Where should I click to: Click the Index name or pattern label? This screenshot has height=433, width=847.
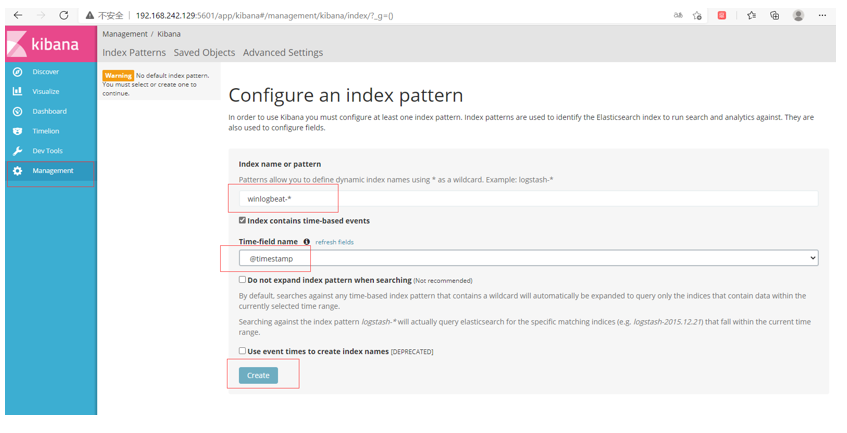280,164
